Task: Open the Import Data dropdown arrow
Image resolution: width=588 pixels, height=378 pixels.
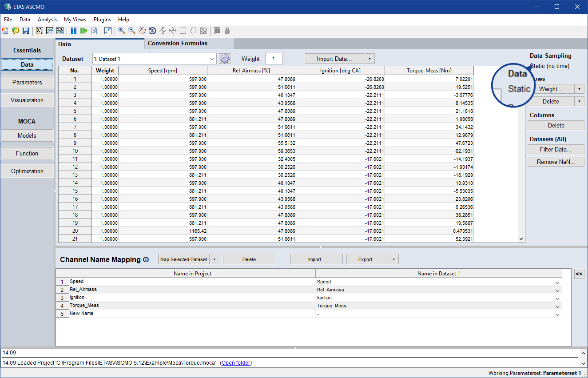Action: coord(370,59)
